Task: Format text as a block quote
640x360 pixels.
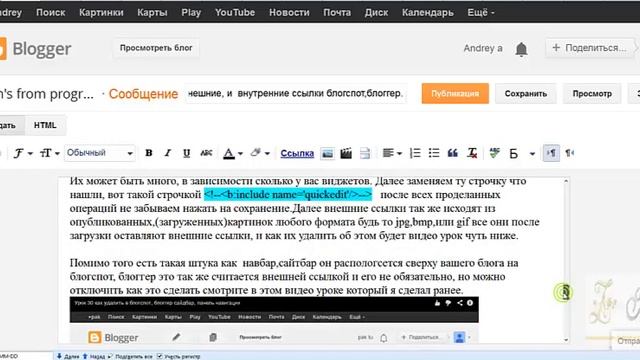Action: click(x=453, y=153)
